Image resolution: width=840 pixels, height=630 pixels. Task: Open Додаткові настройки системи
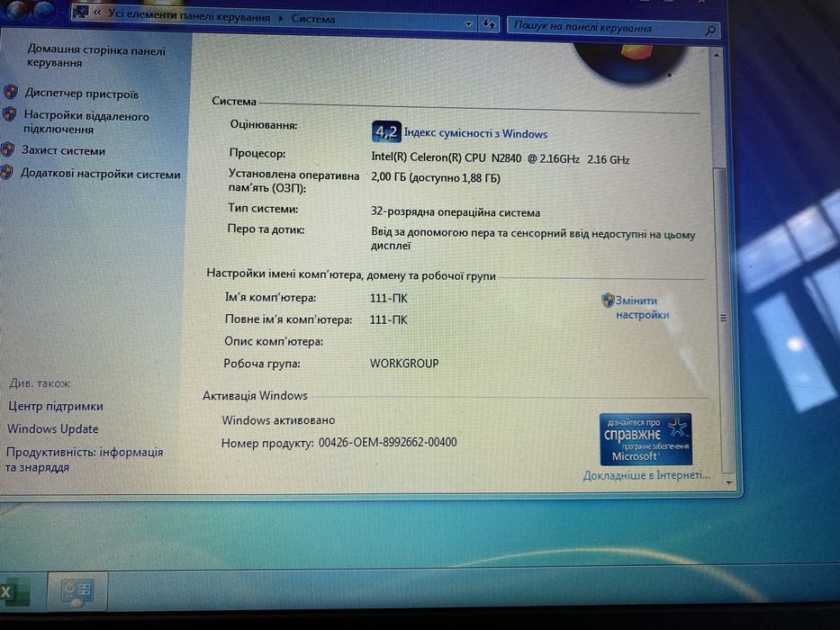tap(100, 174)
